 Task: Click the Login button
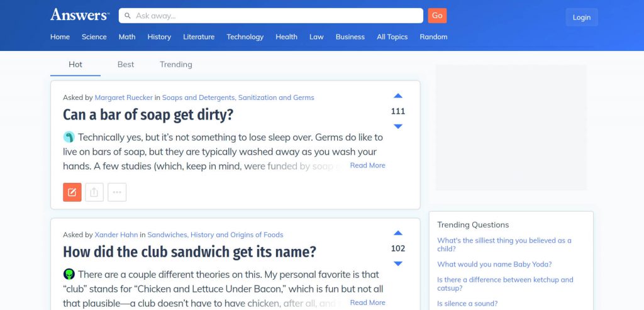pos(581,17)
